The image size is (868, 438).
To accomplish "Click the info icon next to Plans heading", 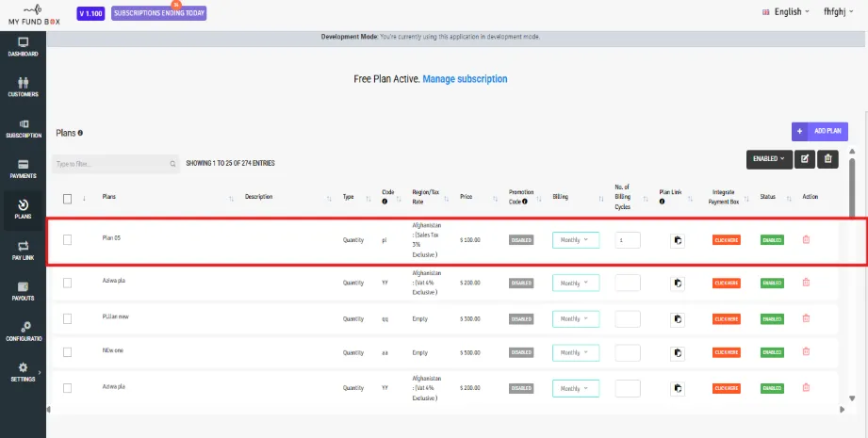I will pos(80,133).
